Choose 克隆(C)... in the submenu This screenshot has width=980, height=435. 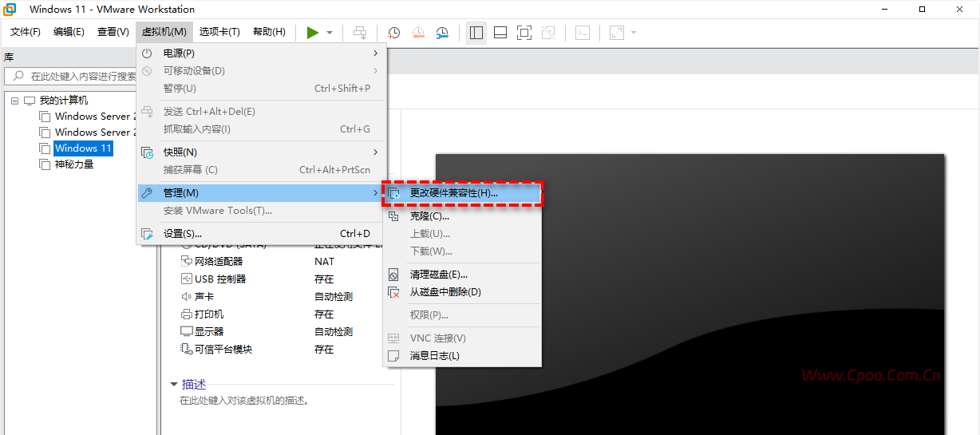pos(462,216)
